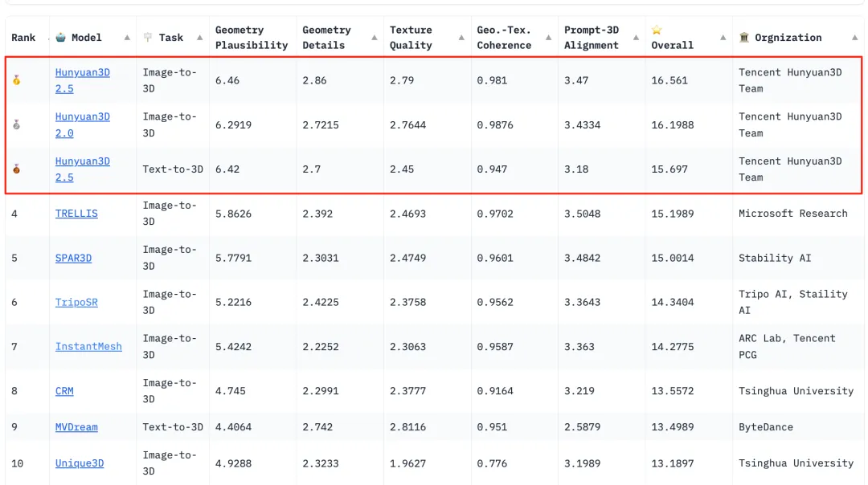Select geometry plausibility 5.4242 for InstantMesh

tap(234, 347)
